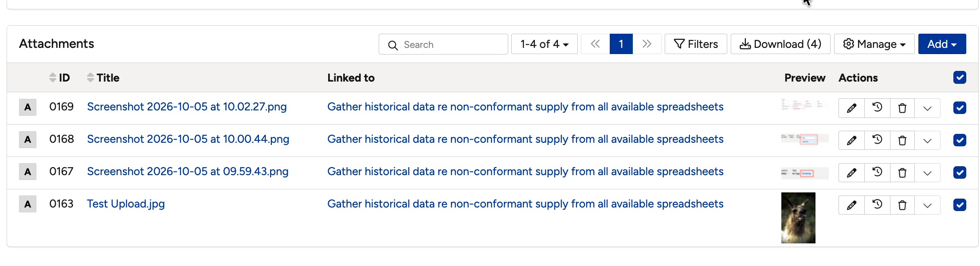This screenshot has height=266, width=980.
Task: Download the 4 selected attachments
Action: [x=780, y=44]
